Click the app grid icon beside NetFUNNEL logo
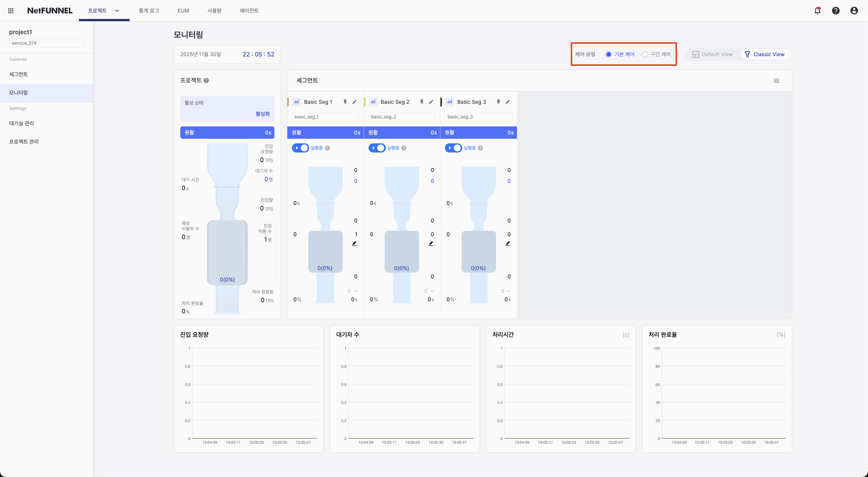This screenshot has height=477, width=868. coord(11,10)
